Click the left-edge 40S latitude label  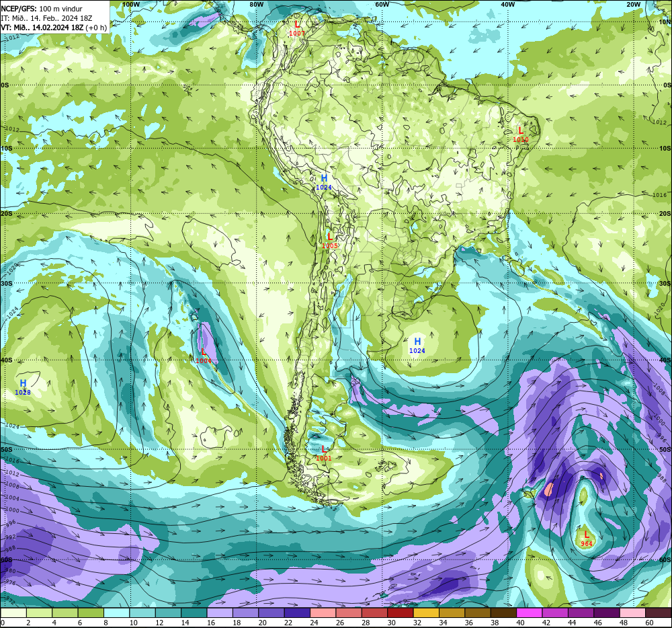(x=7, y=360)
